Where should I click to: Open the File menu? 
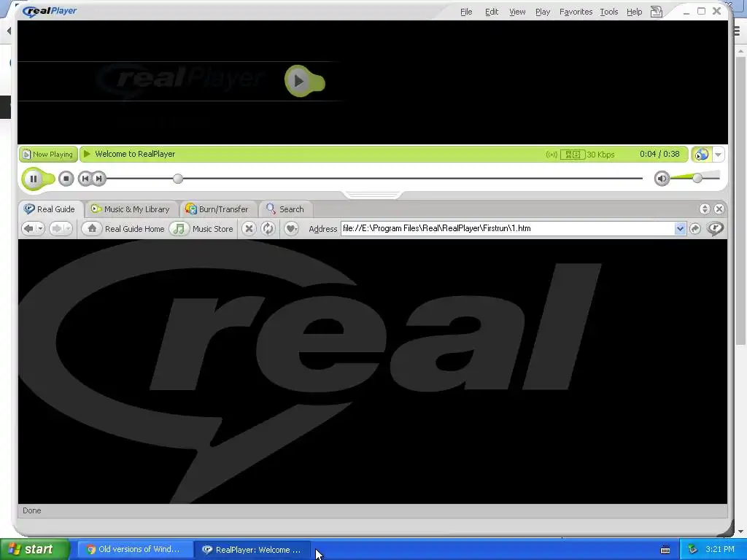click(466, 12)
